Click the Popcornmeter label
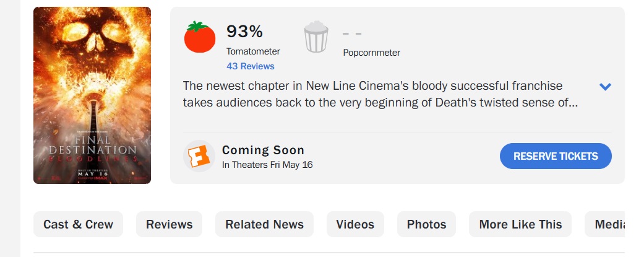Image resolution: width=644 pixels, height=257 pixels. coord(371,53)
